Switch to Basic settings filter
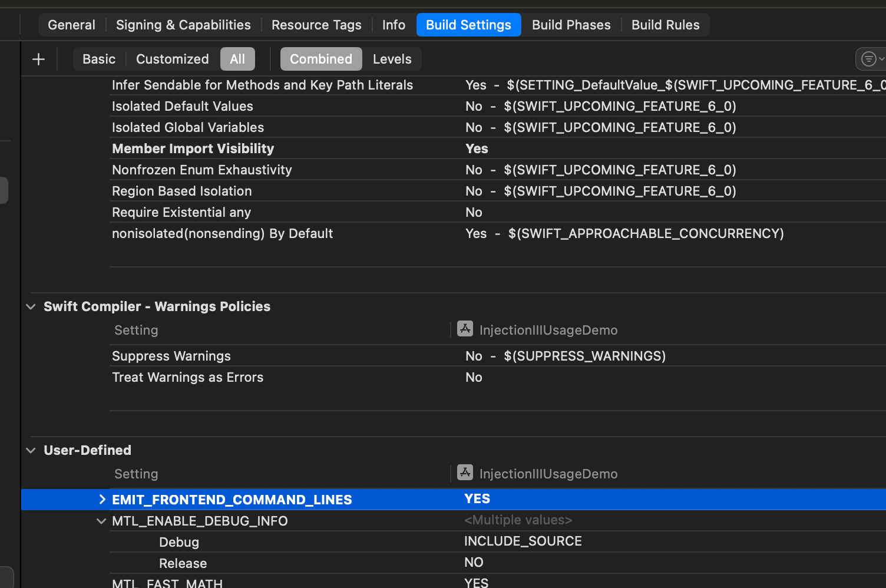 [x=99, y=59]
